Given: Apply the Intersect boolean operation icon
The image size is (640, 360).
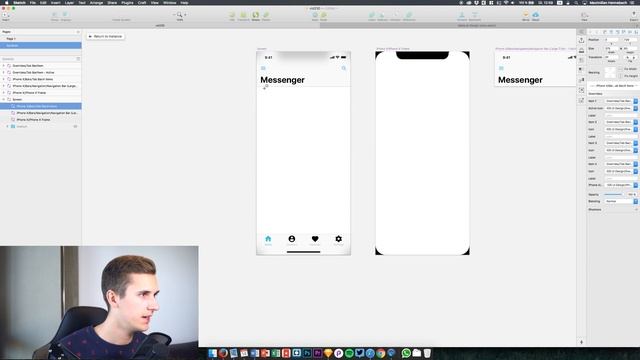Looking at the screenshot, I should [395, 16].
